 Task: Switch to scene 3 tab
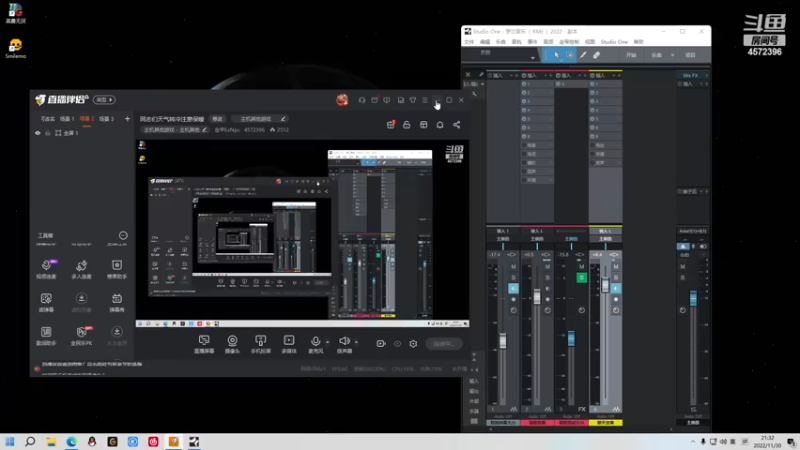tap(106, 119)
